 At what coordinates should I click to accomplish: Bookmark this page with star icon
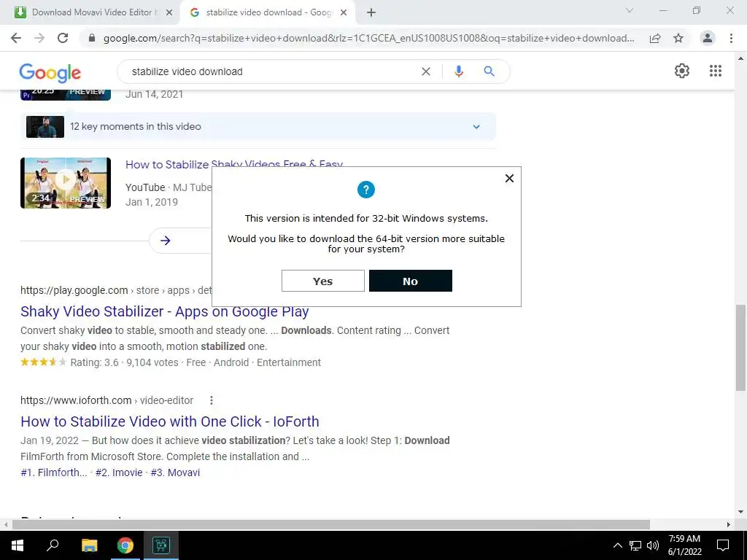coord(678,38)
